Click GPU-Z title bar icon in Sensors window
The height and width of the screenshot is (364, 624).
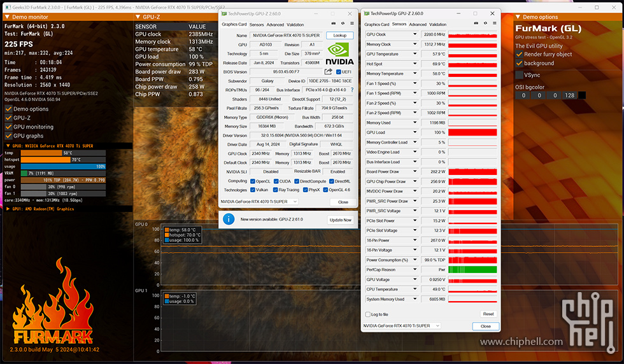367,13
